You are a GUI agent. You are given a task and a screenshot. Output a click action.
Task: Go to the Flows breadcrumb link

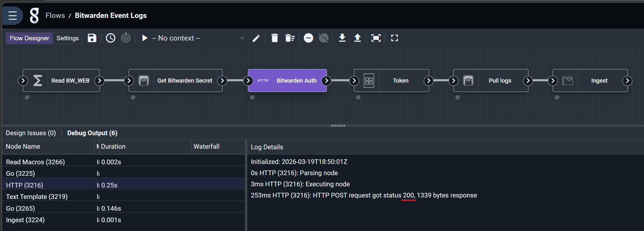coord(55,15)
